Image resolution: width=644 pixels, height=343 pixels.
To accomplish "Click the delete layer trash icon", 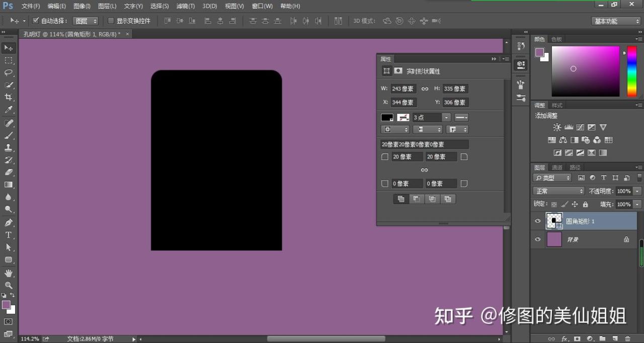I will pyautogui.click(x=627, y=339).
